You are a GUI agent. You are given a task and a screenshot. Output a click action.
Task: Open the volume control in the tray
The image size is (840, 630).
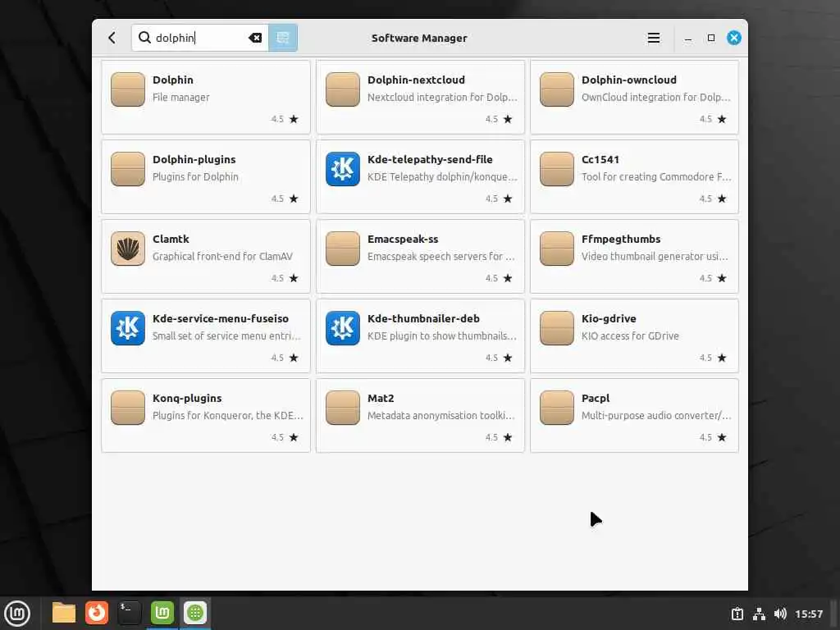coord(780,614)
